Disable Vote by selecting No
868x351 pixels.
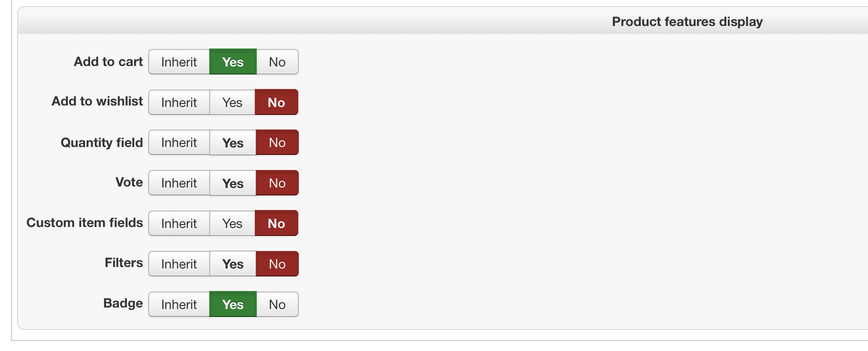click(x=277, y=183)
